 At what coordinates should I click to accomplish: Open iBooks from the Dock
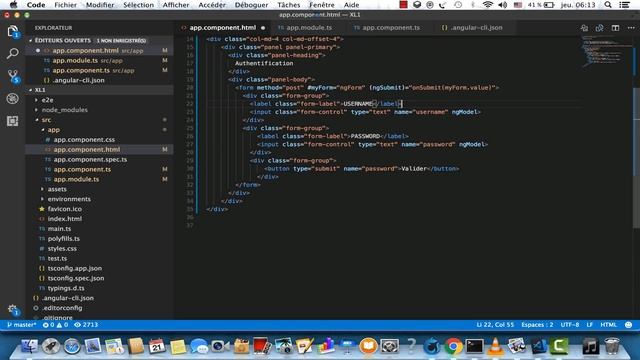point(368,346)
